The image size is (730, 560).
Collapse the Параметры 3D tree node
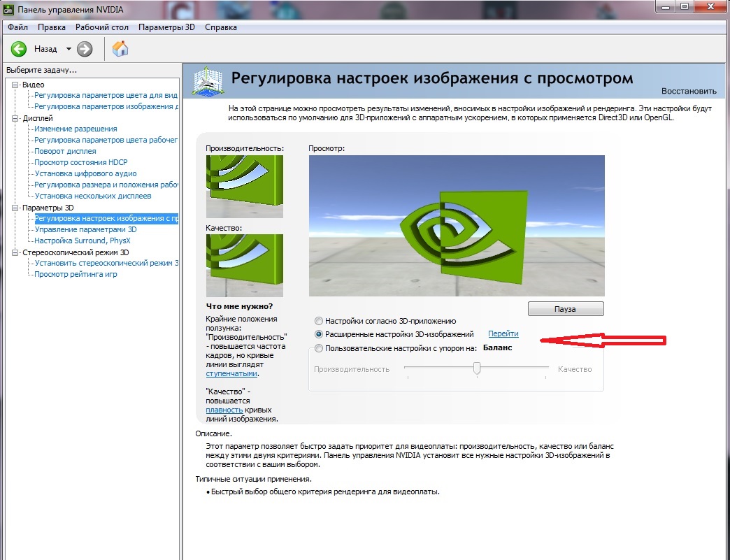[x=15, y=208]
